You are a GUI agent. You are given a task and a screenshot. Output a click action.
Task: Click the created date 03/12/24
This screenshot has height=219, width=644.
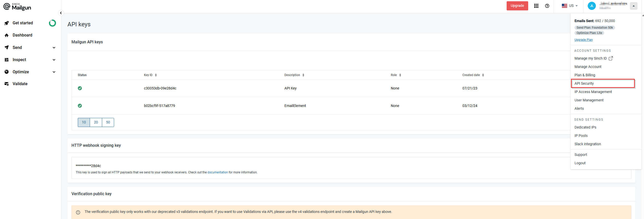(x=470, y=106)
